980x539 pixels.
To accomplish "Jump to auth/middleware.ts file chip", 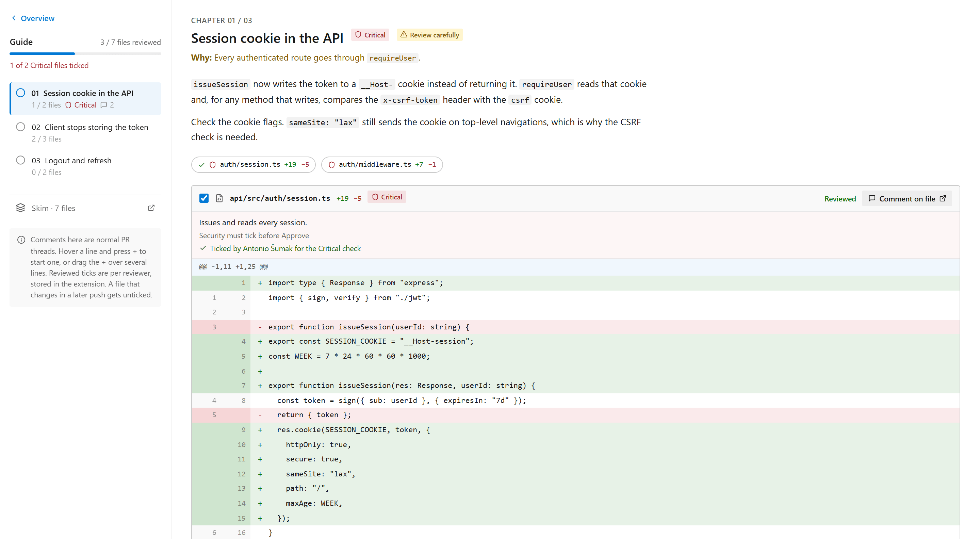I will 382,164.
